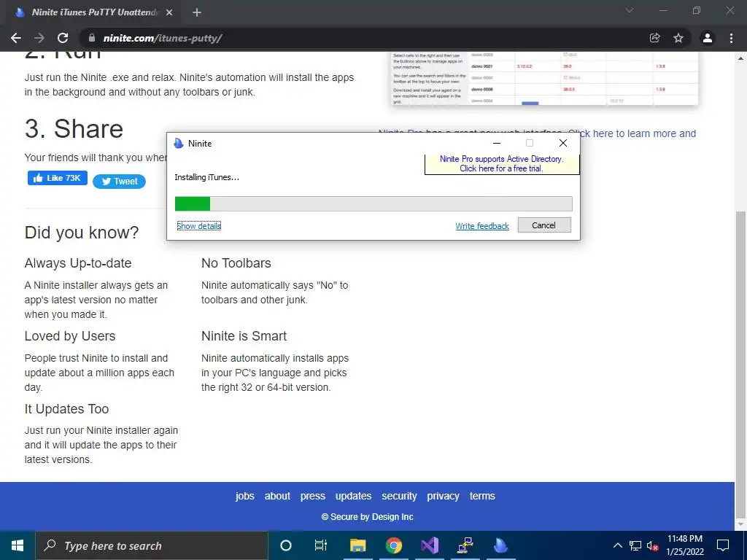
Task: Click the page vertical scrollbar thumb
Action: click(740, 363)
